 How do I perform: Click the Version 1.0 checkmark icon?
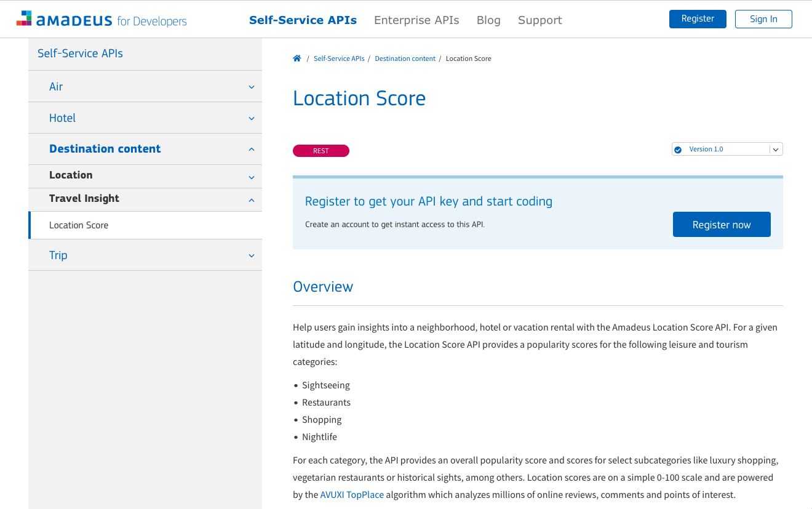point(678,150)
